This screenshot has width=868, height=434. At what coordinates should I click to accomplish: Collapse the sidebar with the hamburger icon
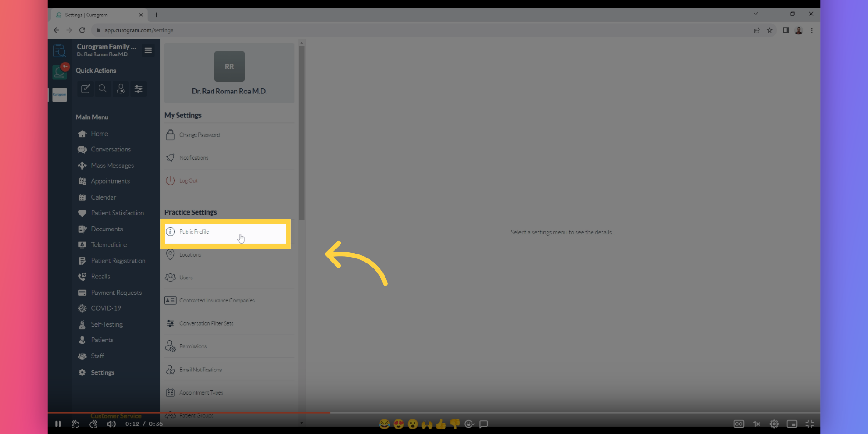coord(148,50)
